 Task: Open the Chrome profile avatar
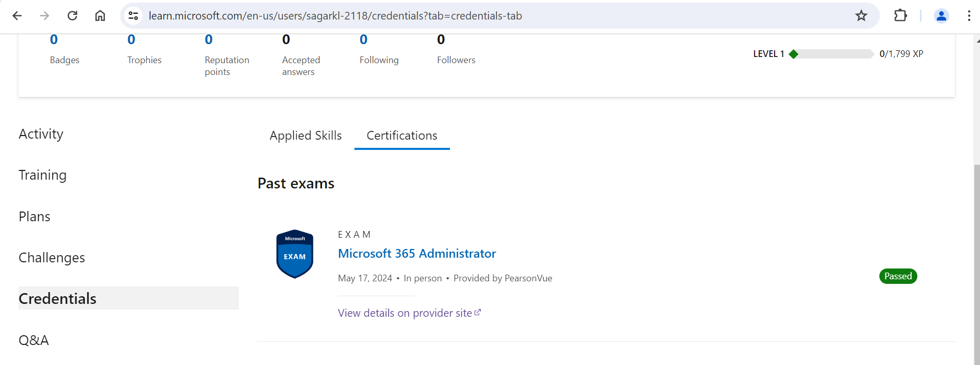(941, 16)
